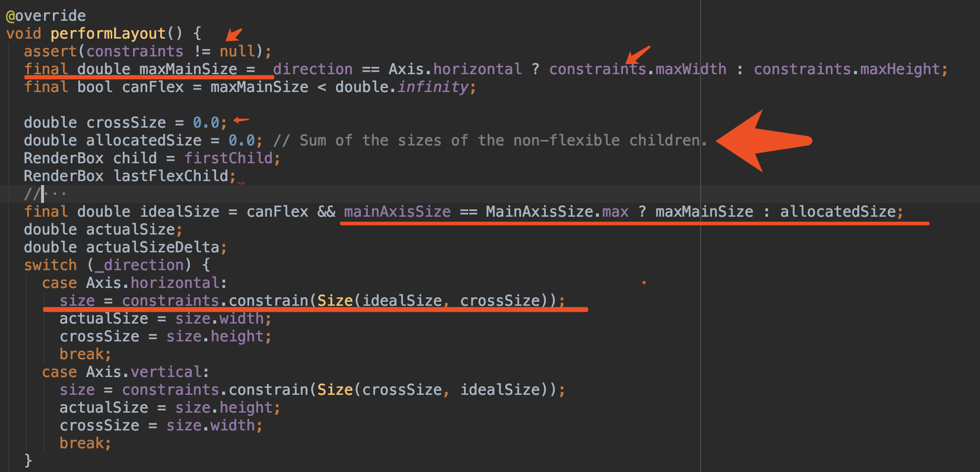
Task: Click crossSize in 'double crossSize = 0.0'
Action: point(126,123)
